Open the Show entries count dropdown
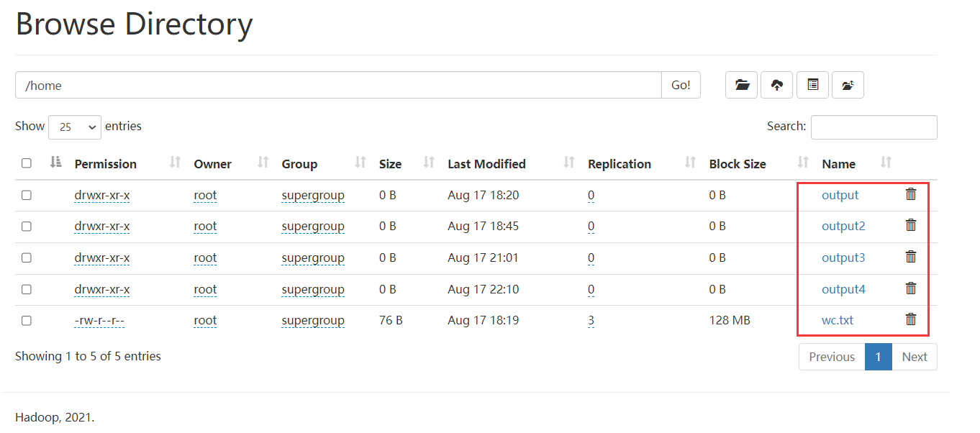 75,127
